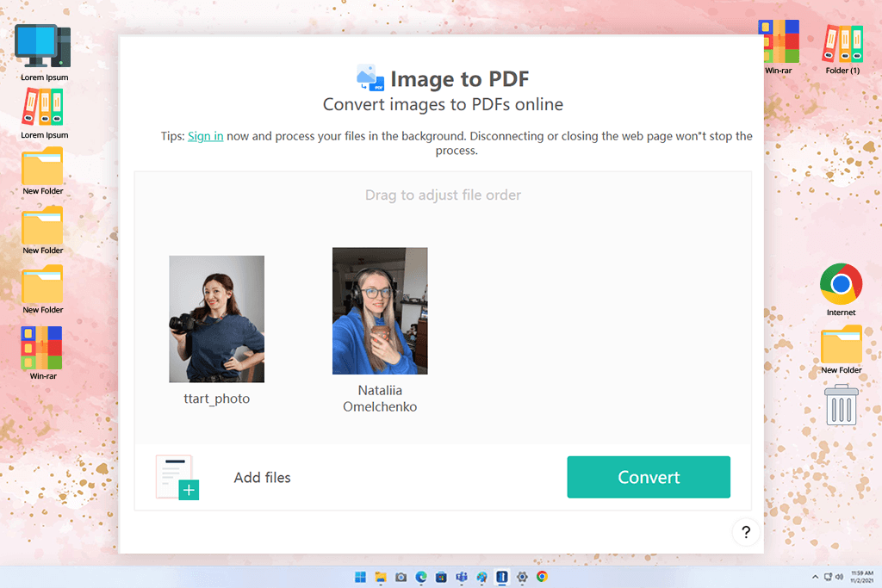Click the Add files document icon

tap(177, 477)
